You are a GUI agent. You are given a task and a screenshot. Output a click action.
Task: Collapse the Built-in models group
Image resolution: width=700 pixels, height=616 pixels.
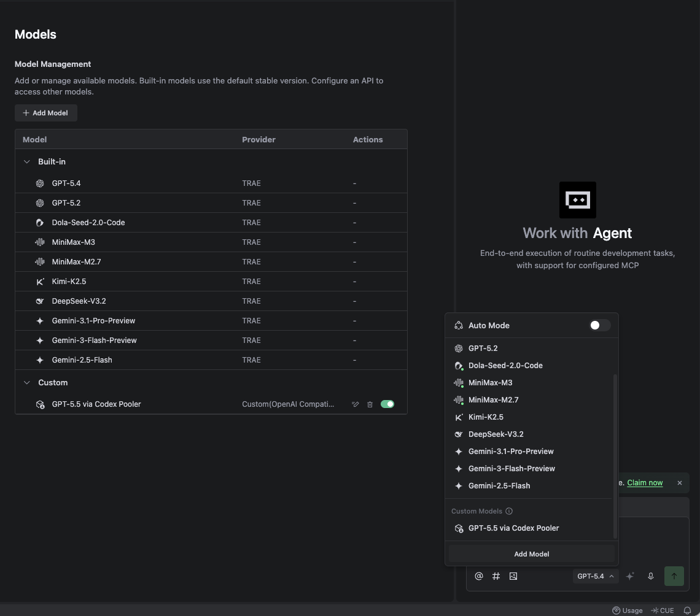pyautogui.click(x=27, y=161)
